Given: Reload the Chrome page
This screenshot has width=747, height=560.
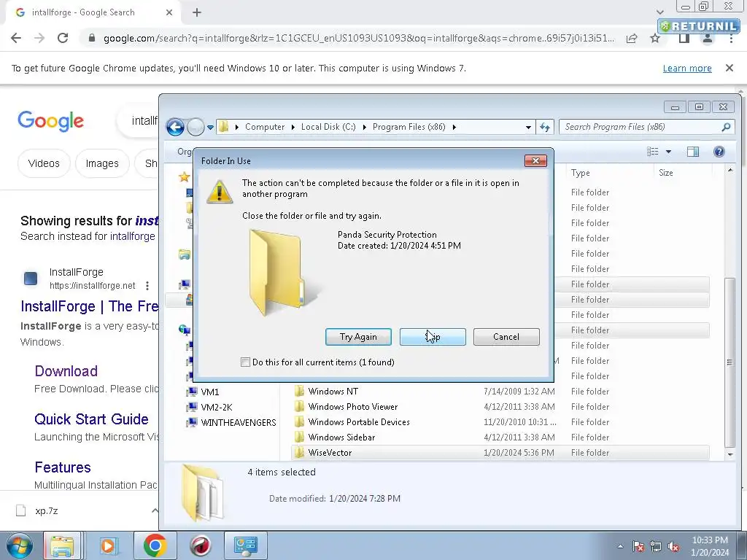Looking at the screenshot, I should 63,38.
